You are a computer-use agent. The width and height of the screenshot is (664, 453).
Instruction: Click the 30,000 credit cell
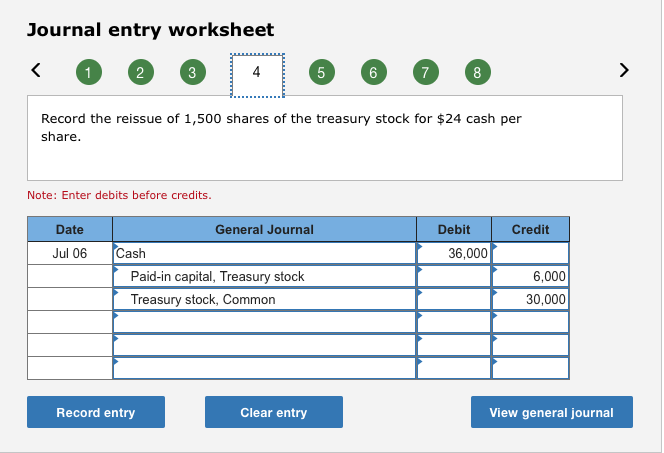[x=531, y=299]
